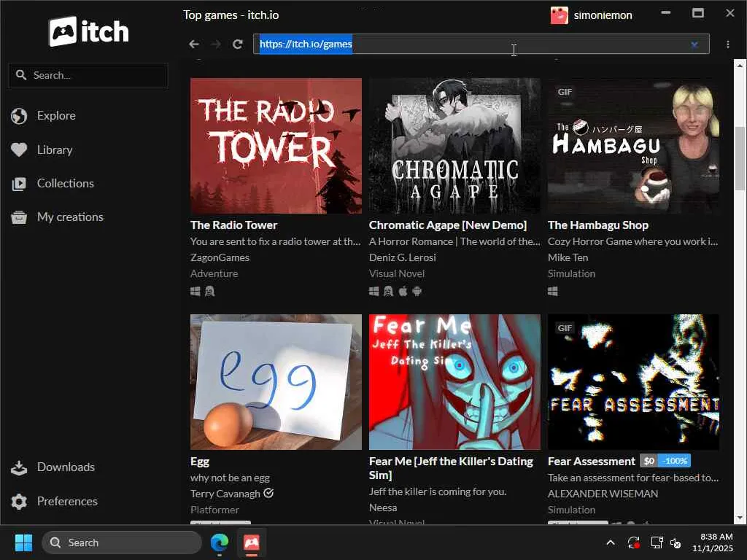Screen dimensions: 747x560
Task: Click the itch logo in sidebar
Action: pyautogui.click(x=88, y=31)
